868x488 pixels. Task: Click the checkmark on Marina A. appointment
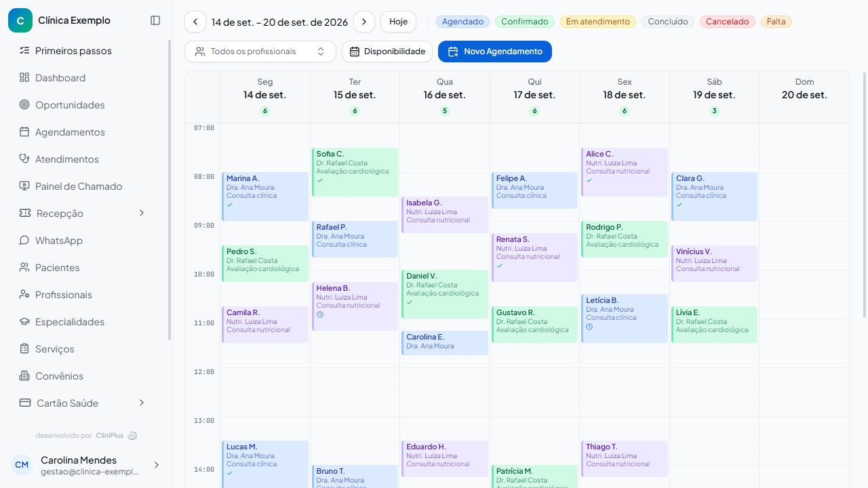(230, 205)
